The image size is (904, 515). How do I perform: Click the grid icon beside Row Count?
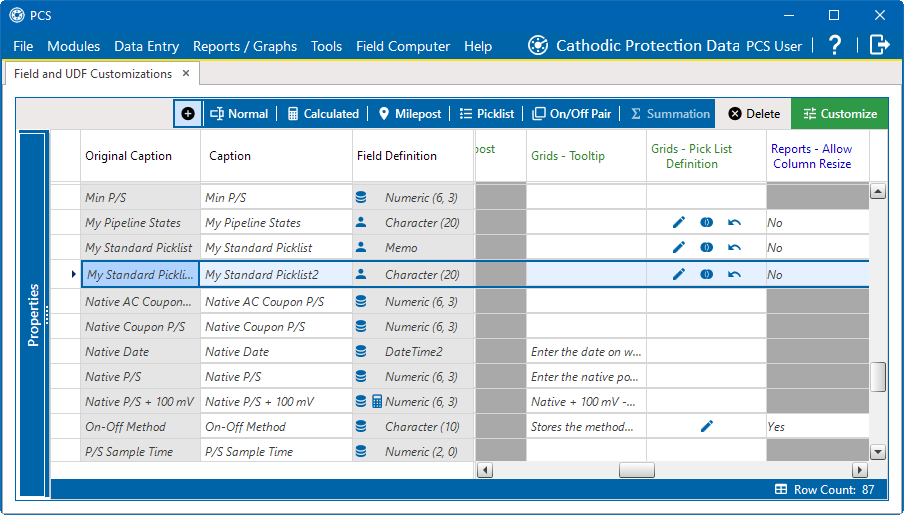tap(781, 489)
